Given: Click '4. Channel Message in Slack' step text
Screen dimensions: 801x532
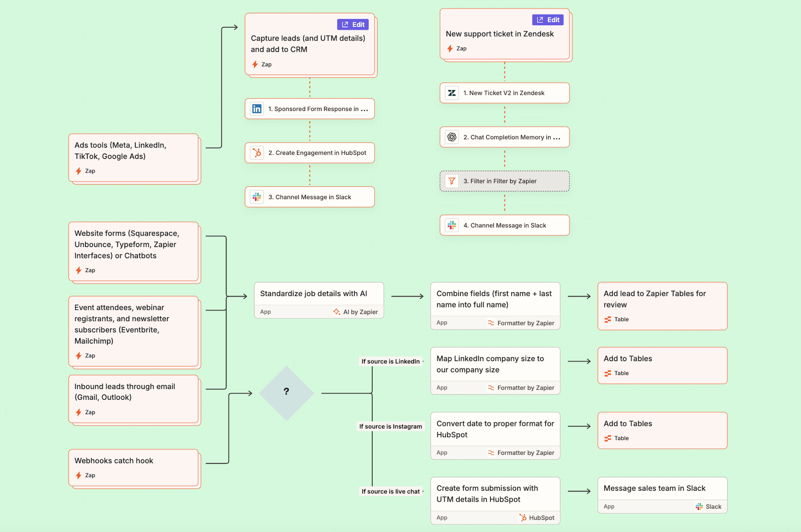Looking at the screenshot, I should (505, 225).
